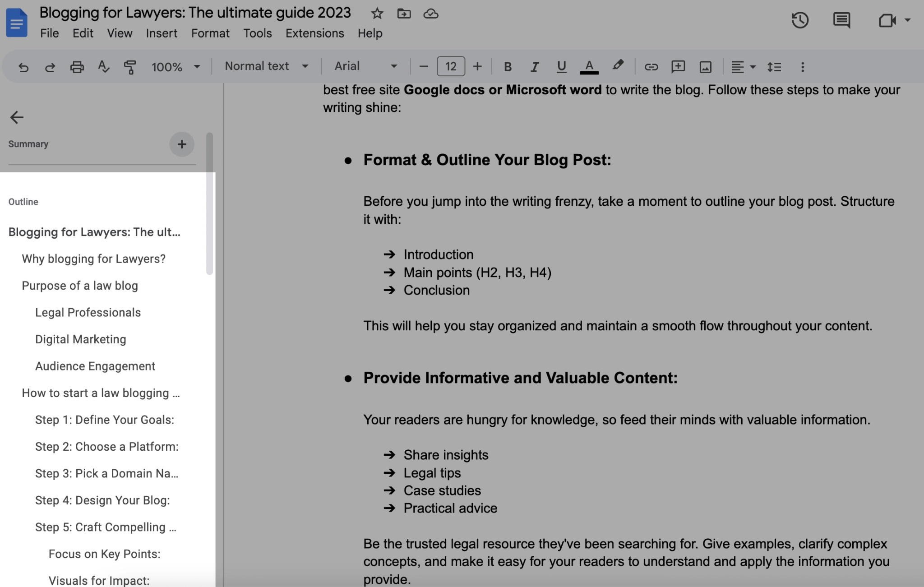Undo the last action

tap(23, 67)
